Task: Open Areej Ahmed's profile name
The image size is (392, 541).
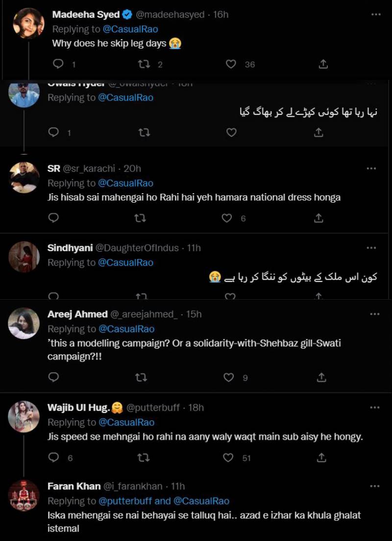Action: point(77,314)
